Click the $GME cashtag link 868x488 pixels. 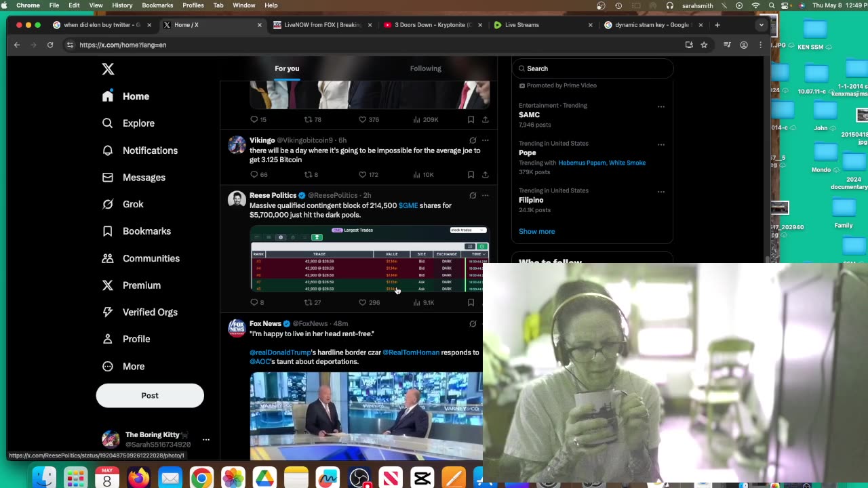[x=408, y=205]
